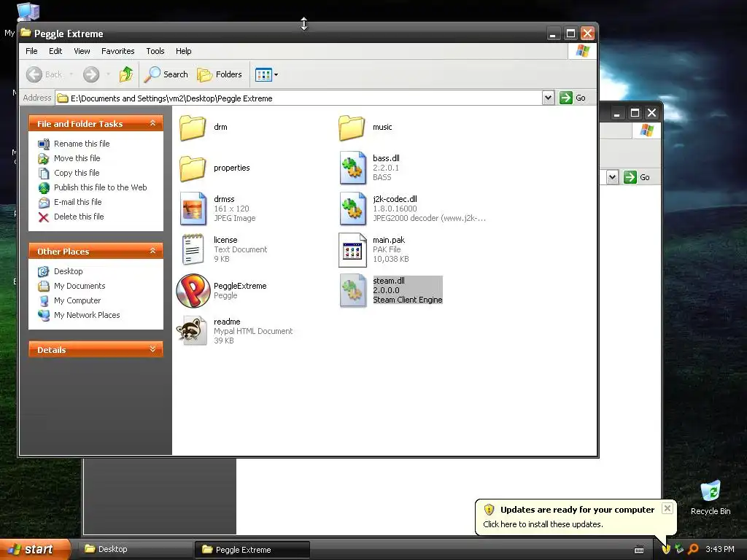Image resolution: width=747 pixels, height=560 pixels.
Task: Open the Favorites menu
Action: (117, 51)
